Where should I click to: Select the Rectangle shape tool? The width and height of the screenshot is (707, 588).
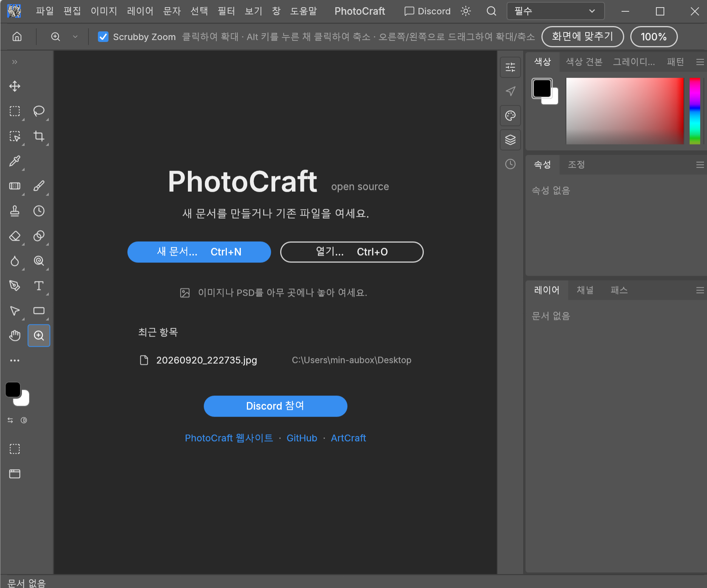click(x=39, y=311)
